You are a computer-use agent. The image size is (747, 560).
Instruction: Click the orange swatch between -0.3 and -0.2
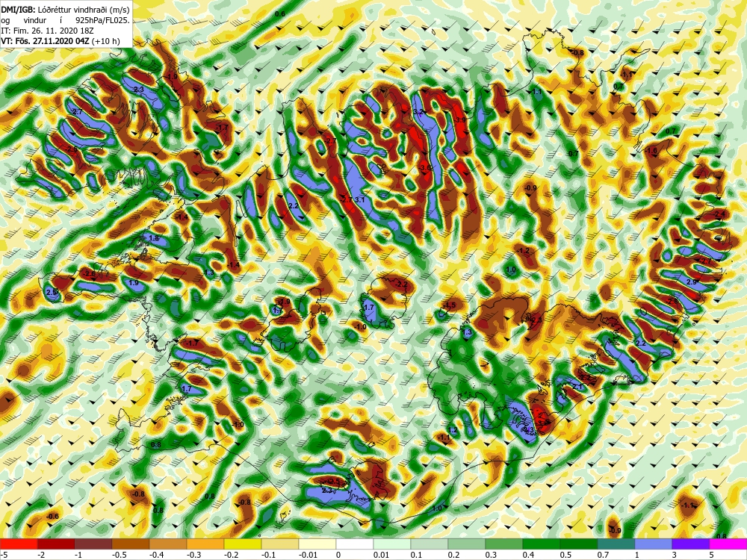(x=205, y=544)
